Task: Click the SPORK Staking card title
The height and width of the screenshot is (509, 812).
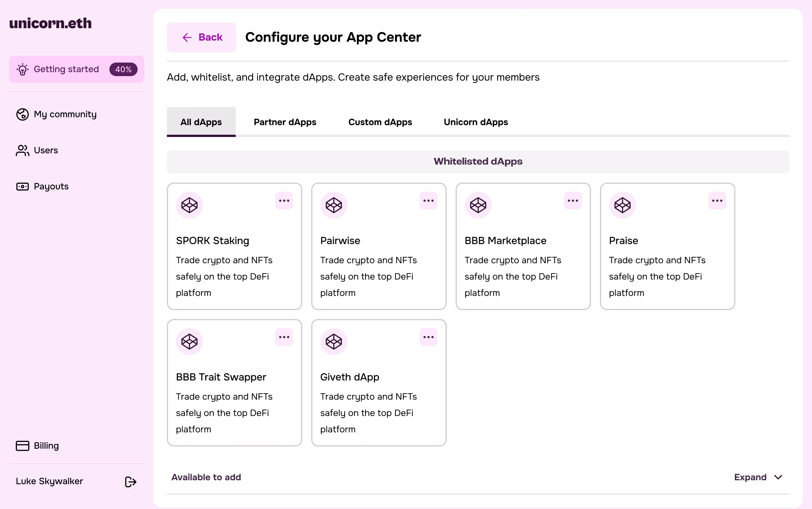Action: [213, 241]
